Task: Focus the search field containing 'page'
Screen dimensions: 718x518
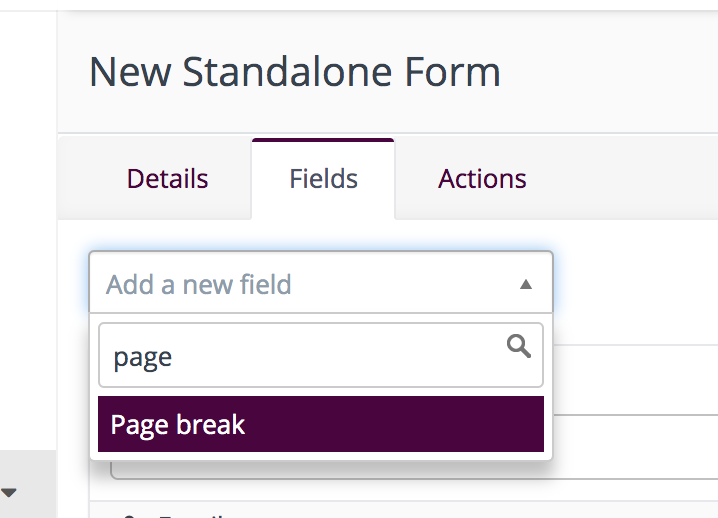Action: 321,355
